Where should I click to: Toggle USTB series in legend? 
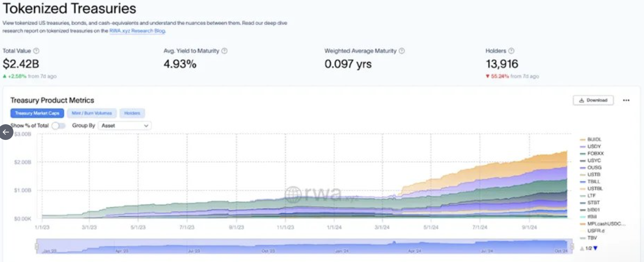pos(590,174)
